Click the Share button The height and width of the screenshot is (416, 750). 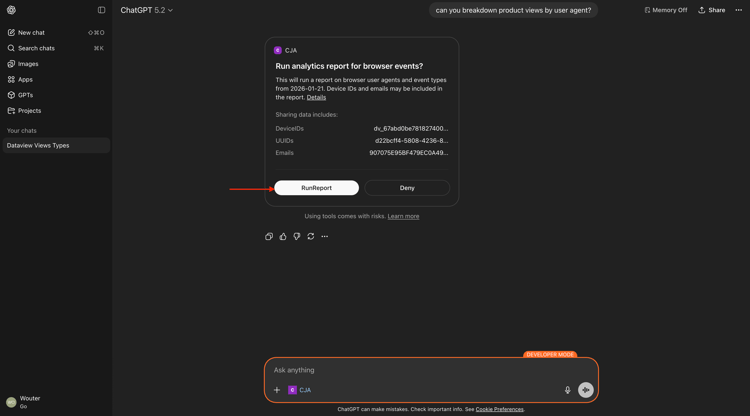[712, 10]
